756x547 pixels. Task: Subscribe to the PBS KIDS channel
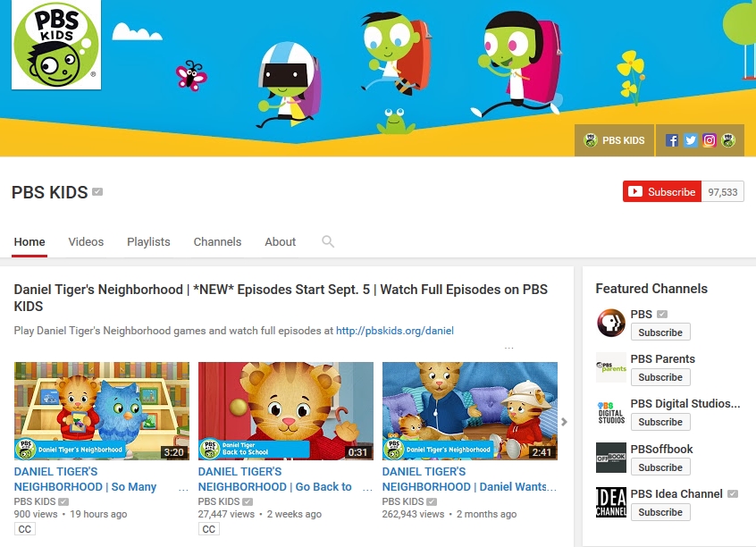click(x=662, y=191)
